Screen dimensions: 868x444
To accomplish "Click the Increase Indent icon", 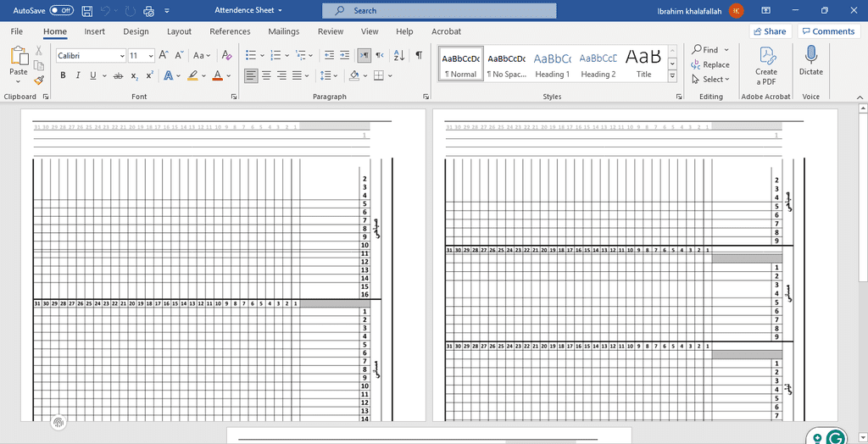I will [x=345, y=55].
